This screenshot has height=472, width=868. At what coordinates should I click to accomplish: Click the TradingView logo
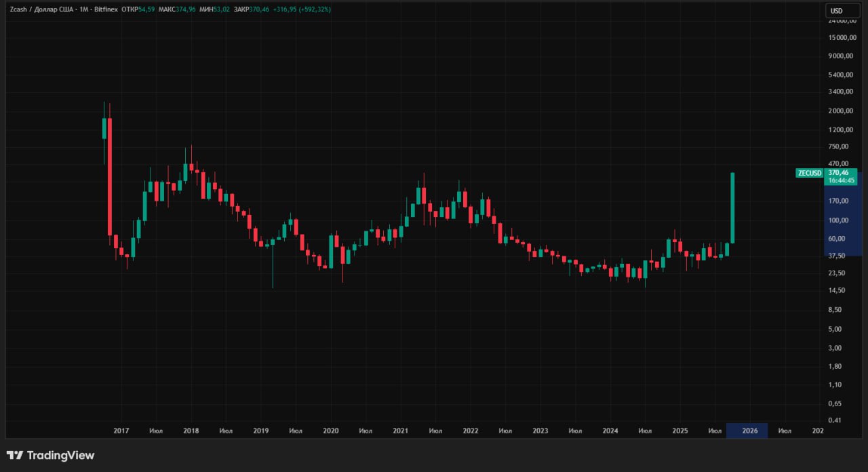[50, 456]
